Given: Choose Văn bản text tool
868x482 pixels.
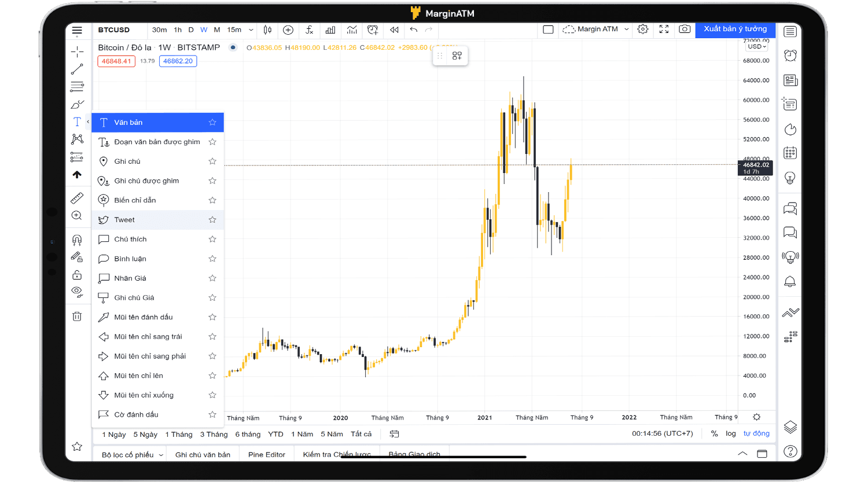Looking at the screenshot, I should pyautogui.click(x=157, y=122).
